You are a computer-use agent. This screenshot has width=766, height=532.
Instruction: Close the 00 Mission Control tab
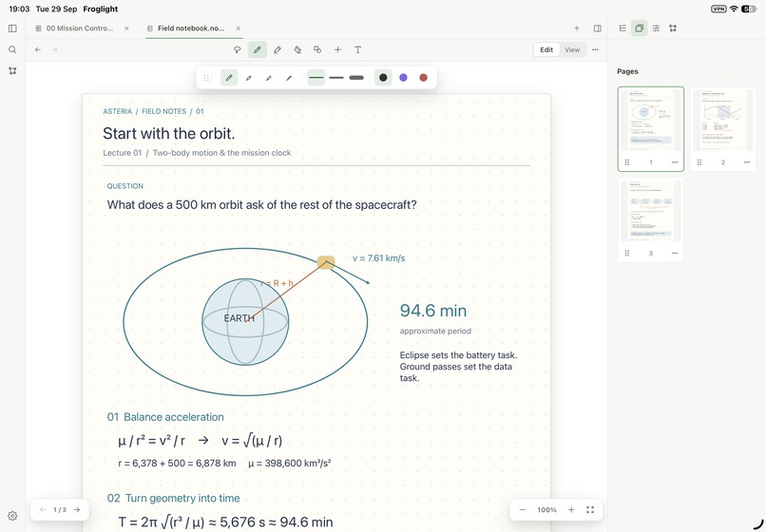[126, 28]
